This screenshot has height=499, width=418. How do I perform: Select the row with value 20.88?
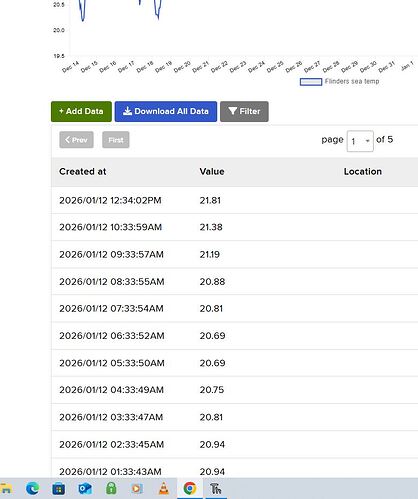235,281
